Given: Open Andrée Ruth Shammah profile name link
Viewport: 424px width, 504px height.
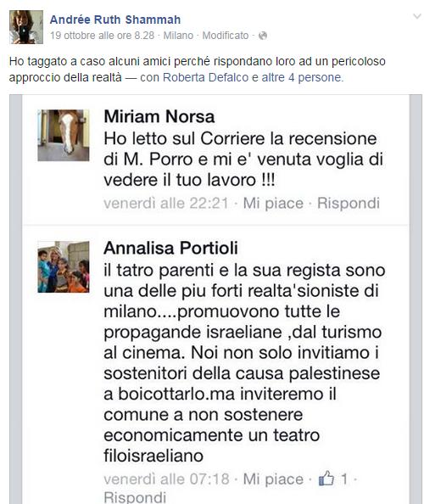Looking at the screenshot, I should point(115,20).
